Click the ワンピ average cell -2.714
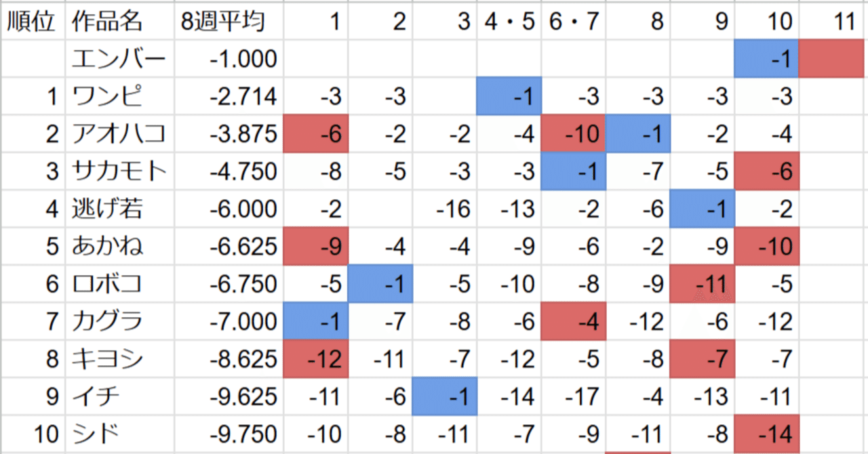Image resolution: width=868 pixels, height=454 pixels. 229,96
